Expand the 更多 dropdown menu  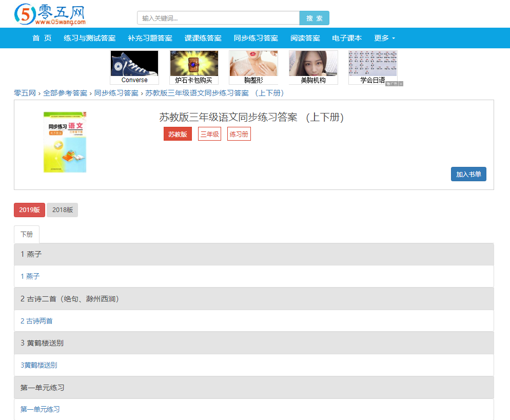[x=384, y=38]
